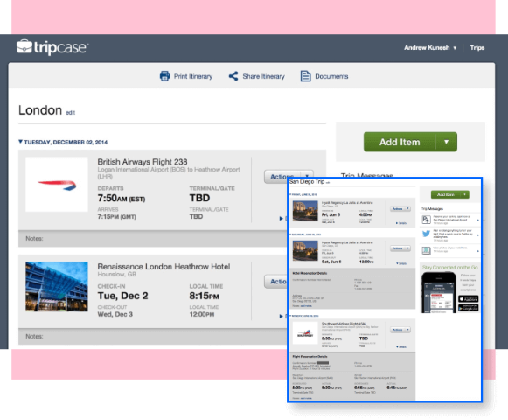
Task: Click the Twitter bird icon in Trip Messages
Action: tap(426, 234)
